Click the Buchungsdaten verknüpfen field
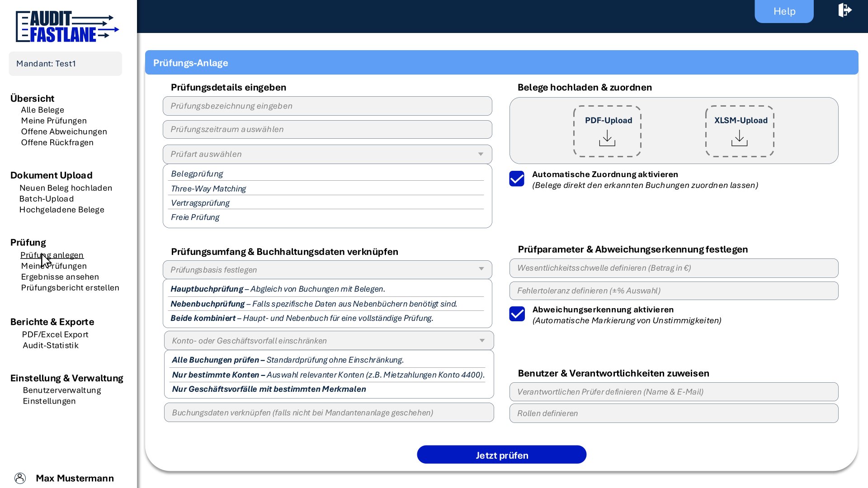868x488 pixels. (x=329, y=413)
